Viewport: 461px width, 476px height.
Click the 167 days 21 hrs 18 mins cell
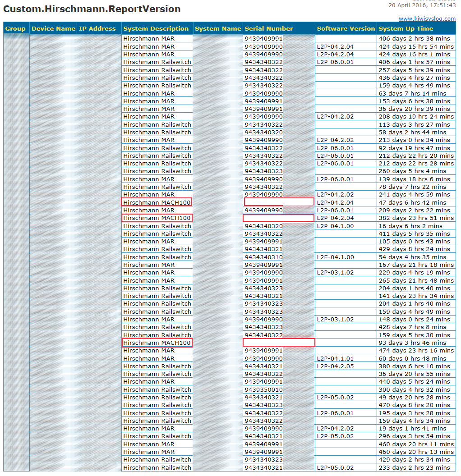point(416,265)
